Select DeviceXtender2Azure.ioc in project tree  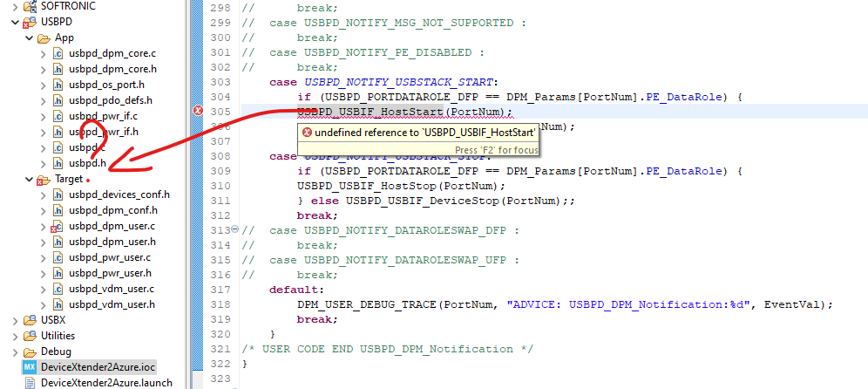pos(98,367)
